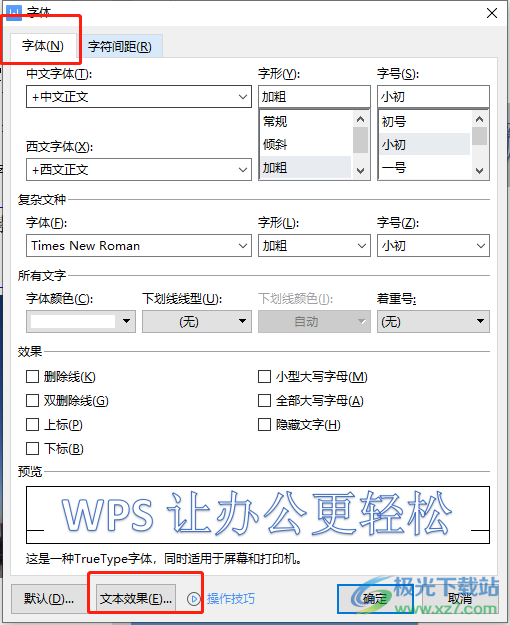Click the font style scrollbar thumb
510x625 pixels.
360,140
